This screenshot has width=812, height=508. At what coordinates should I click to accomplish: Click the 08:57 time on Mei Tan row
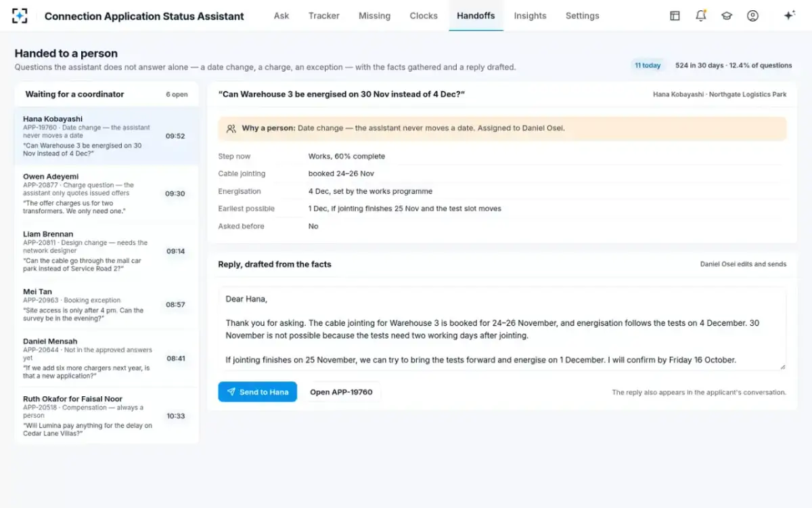(175, 305)
